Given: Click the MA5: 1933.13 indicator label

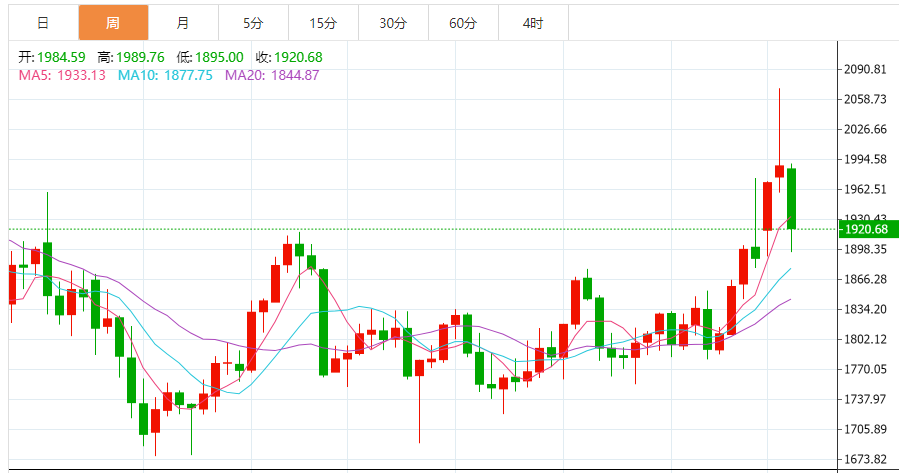Looking at the screenshot, I should [62, 75].
